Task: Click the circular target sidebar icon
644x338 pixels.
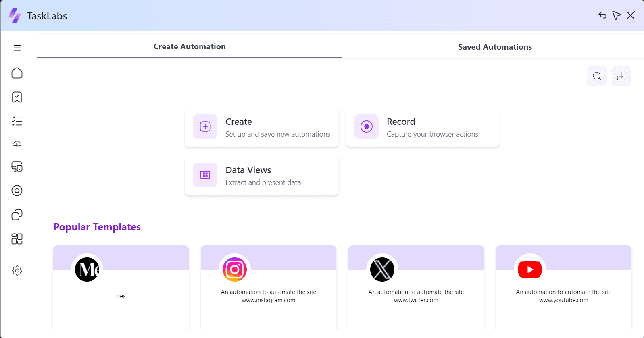Action: (x=17, y=191)
